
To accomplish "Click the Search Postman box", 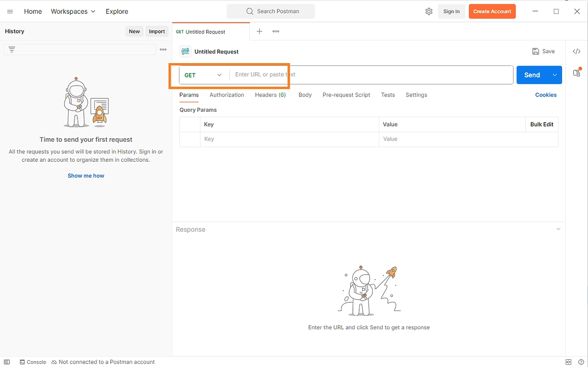I will (271, 11).
